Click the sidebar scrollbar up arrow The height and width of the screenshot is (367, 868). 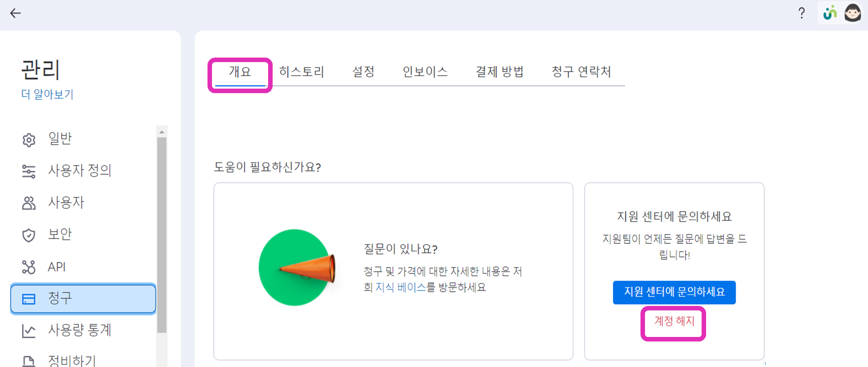tap(162, 132)
